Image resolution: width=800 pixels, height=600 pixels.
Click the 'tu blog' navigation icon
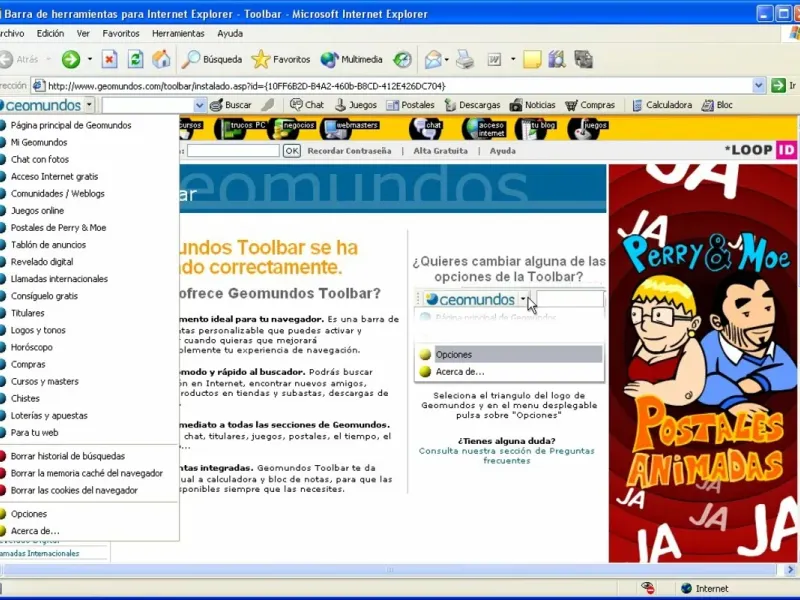535,129
